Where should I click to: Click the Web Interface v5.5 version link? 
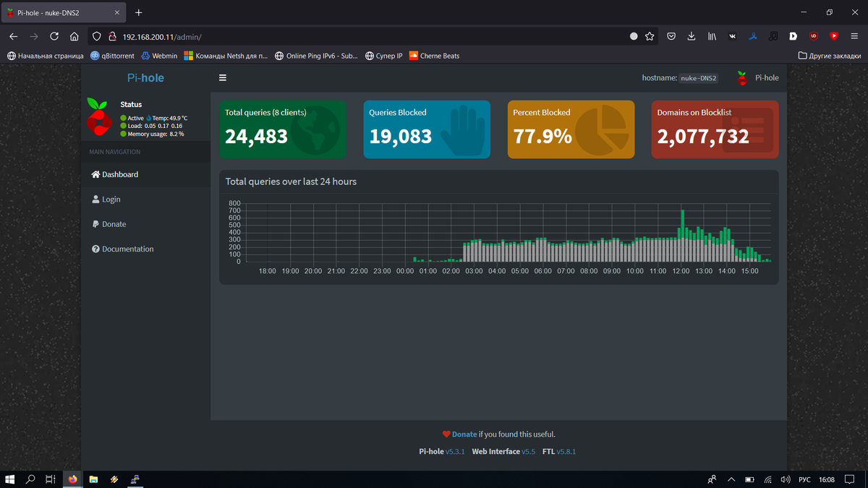(x=528, y=451)
